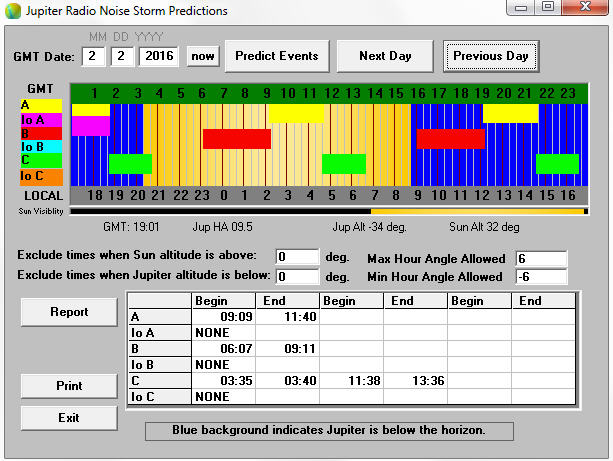Viewport: 613px width, 461px height.
Task: Click the cyan Io B legend swatch
Action: click(x=41, y=147)
